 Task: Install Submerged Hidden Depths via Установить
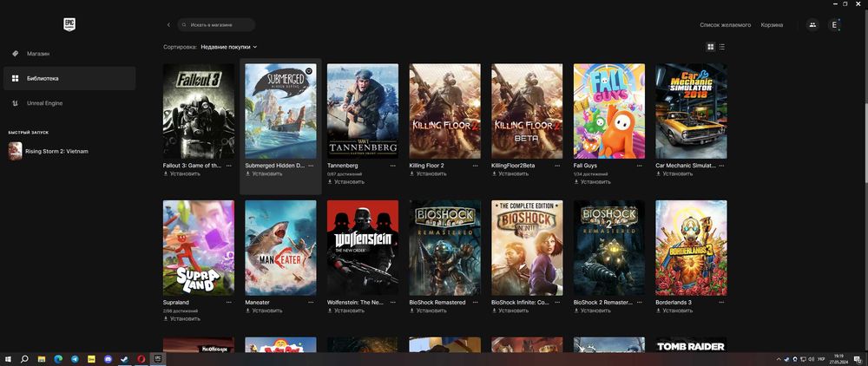click(264, 173)
